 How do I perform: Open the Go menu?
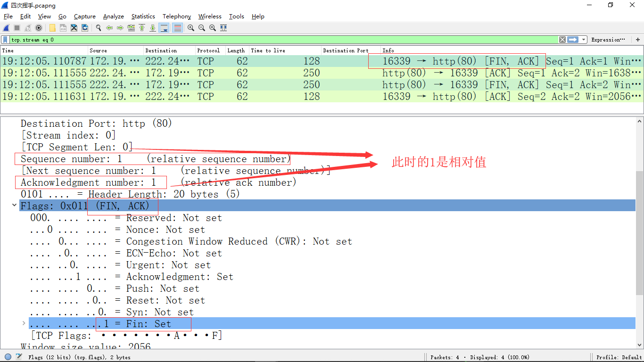coord(62,16)
